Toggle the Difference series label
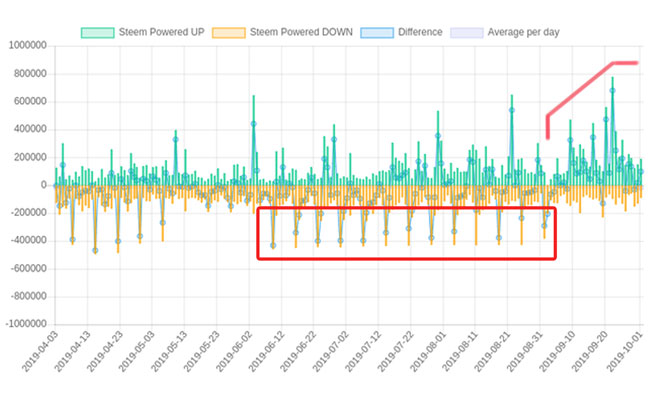The height and width of the screenshot is (405, 648). [420, 32]
